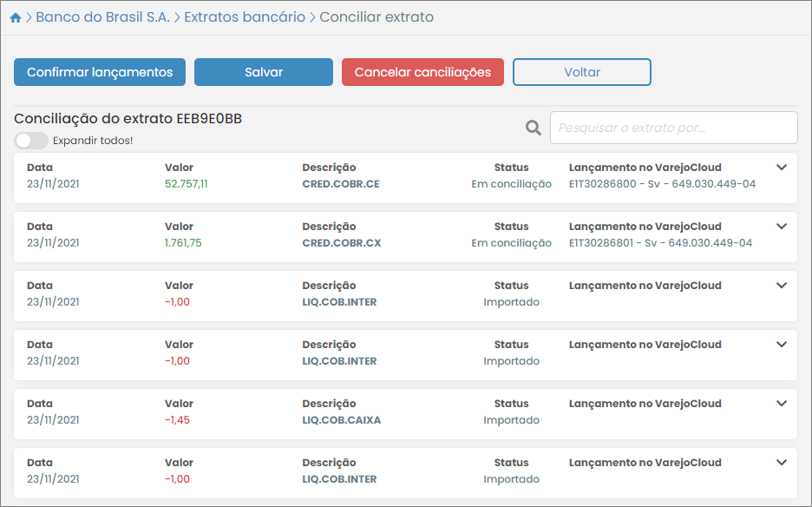The width and height of the screenshot is (812, 507).
Task: Expand the 52.757,11 CRED.COBR.CE row
Action: point(781,168)
